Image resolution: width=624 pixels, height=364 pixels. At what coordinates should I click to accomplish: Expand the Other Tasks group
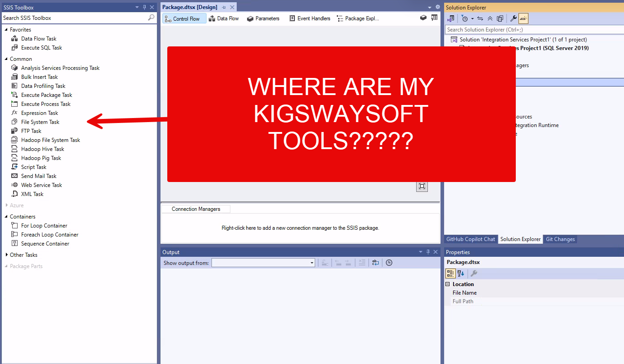coord(6,255)
